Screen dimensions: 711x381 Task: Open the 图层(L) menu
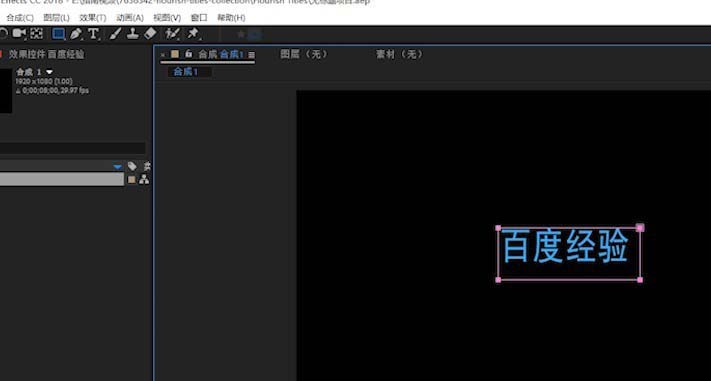point(56,18)
